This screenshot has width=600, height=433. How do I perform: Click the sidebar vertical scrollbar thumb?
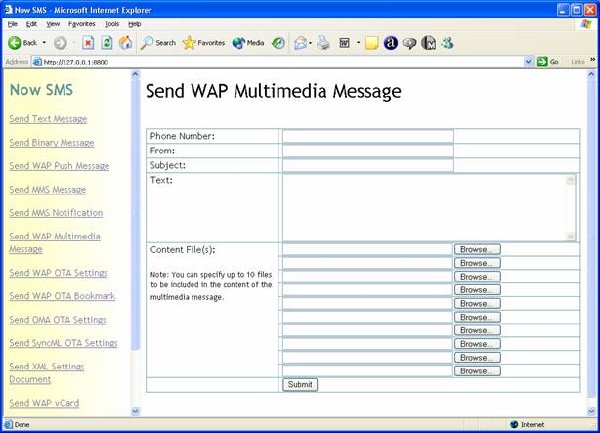(x=135, y=214)
